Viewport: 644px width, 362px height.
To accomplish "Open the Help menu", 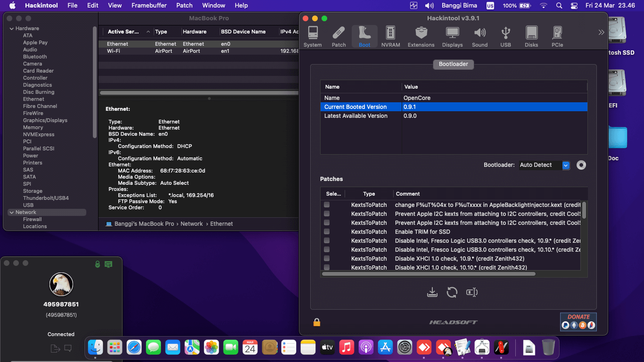I will pyautogui.click(x=241, y=6).
